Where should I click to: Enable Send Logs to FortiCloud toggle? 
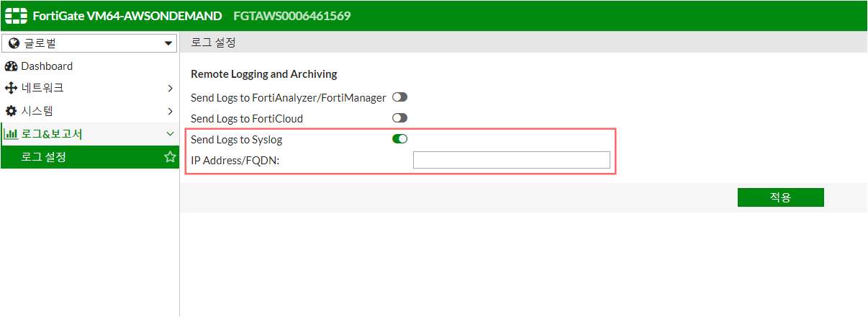click(x=399, y=118)
